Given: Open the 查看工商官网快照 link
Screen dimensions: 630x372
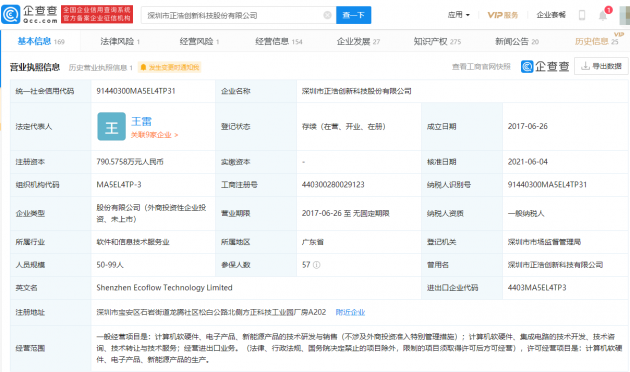Looking at the screenshot, I should [x=481, y=67].
